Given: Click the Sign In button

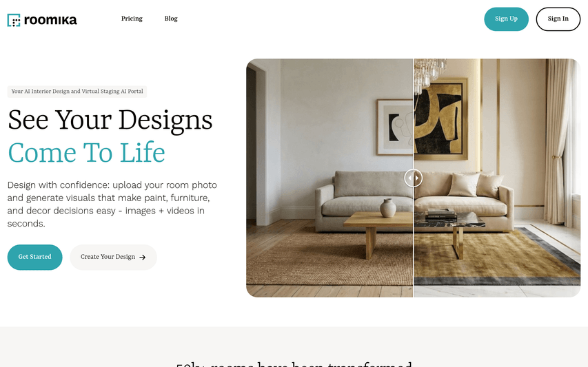Looking at the screenshot, I should (x=558, y=19).
